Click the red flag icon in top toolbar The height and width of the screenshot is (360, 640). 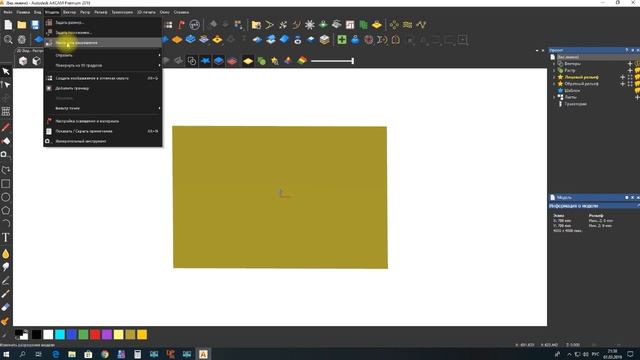pyautogui.click(x=181, y=25)
